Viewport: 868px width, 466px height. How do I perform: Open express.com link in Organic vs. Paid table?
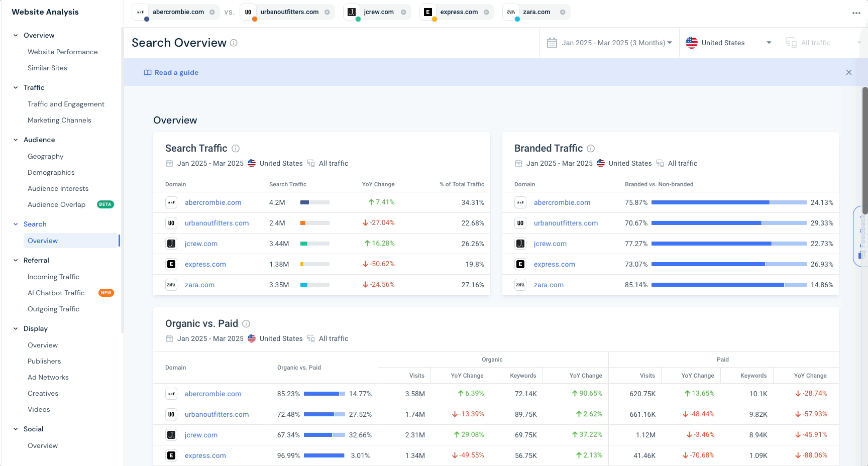[205, 455]
